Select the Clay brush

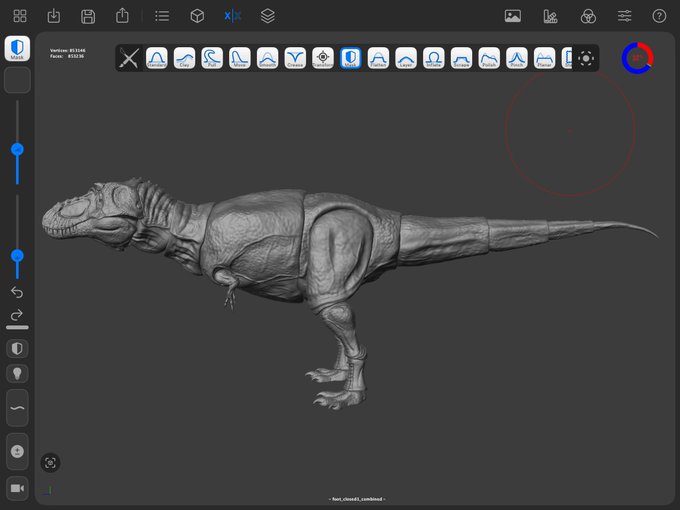184,58
